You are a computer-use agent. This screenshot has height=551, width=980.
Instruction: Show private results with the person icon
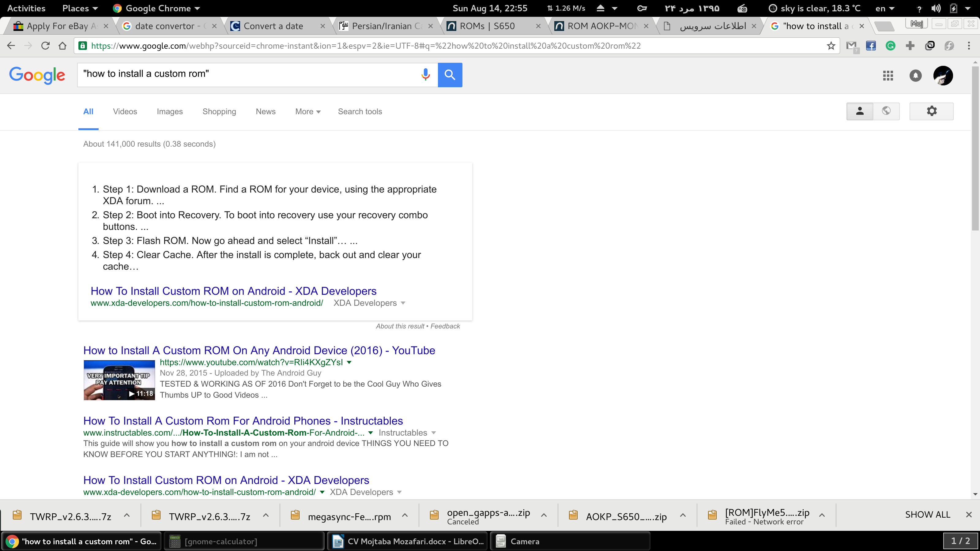pos(860,111)
